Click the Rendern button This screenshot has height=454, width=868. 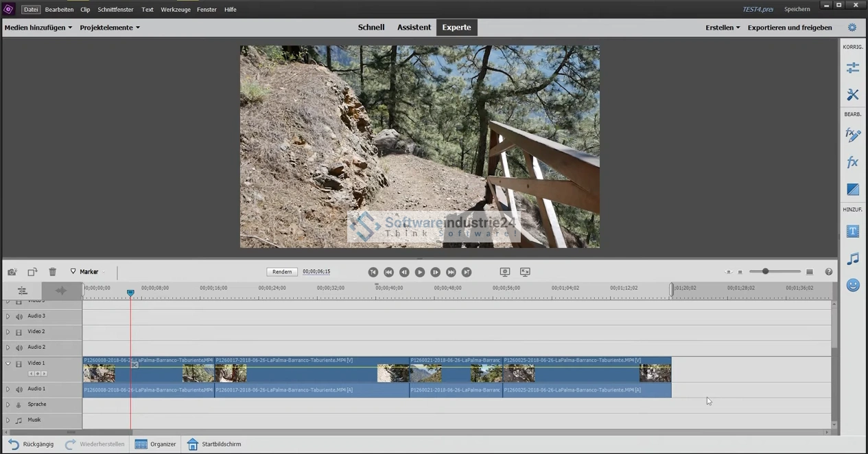pyautogui.click(x=282, y=272)
